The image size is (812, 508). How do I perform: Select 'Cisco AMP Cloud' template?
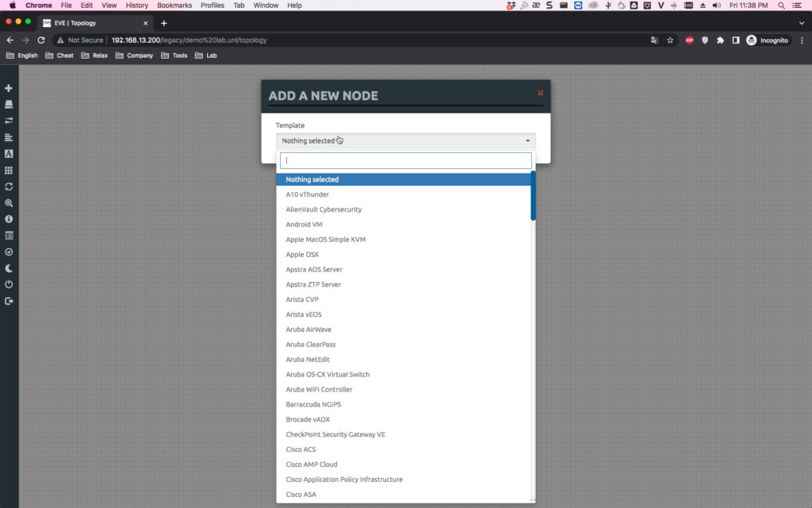click(x=403, y=464)
